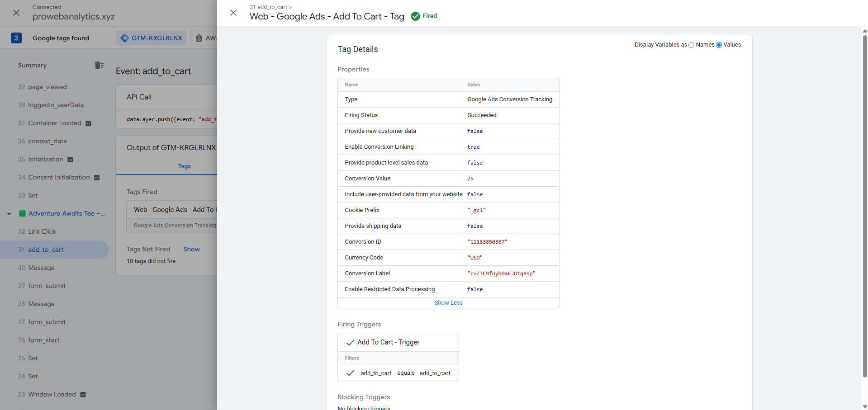Click API icon beside Container Loaded

pos(89,123)
